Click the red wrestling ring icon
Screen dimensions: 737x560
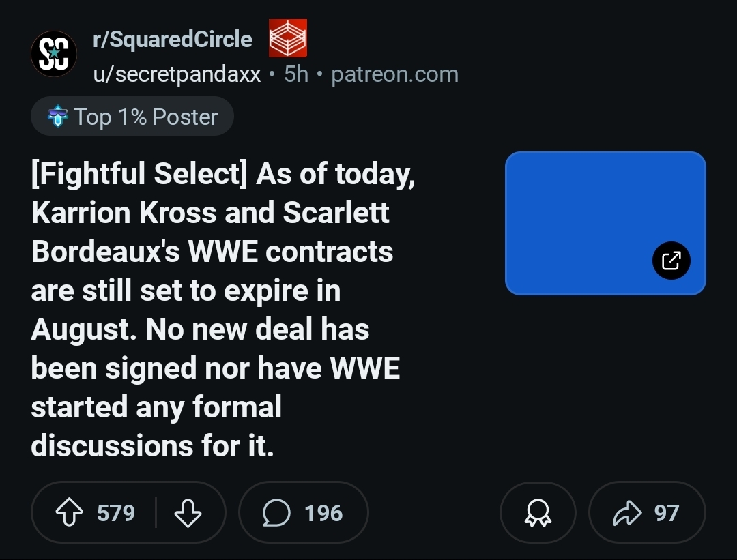click(x=287, y=38)
